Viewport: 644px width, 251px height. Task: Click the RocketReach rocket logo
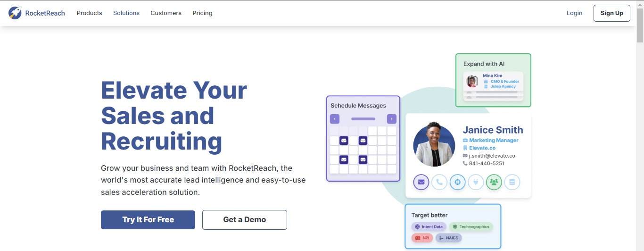pyautogui.click(x=15, y=13)
